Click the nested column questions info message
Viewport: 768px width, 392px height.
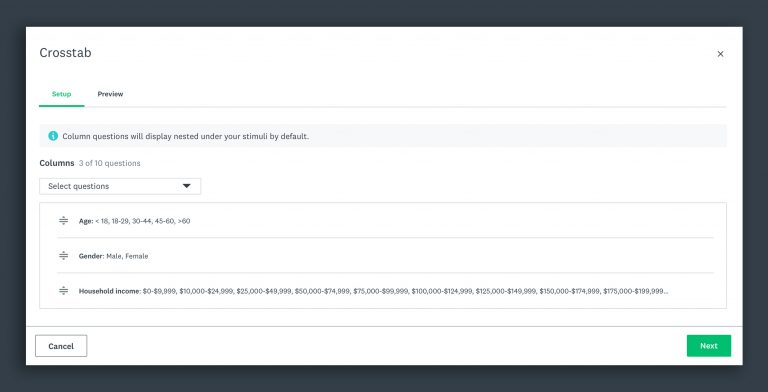(186, 136)
